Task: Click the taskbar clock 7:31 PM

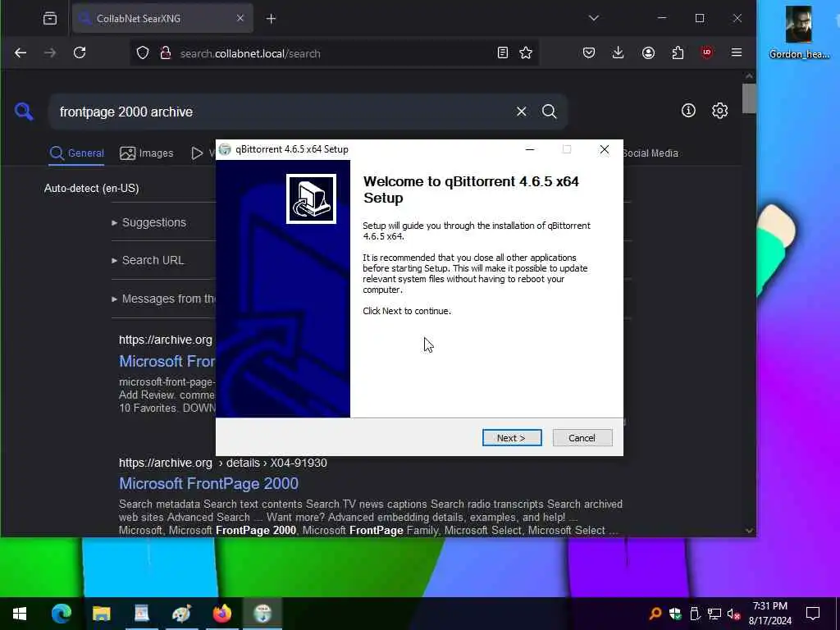Action: pos(769,614)
